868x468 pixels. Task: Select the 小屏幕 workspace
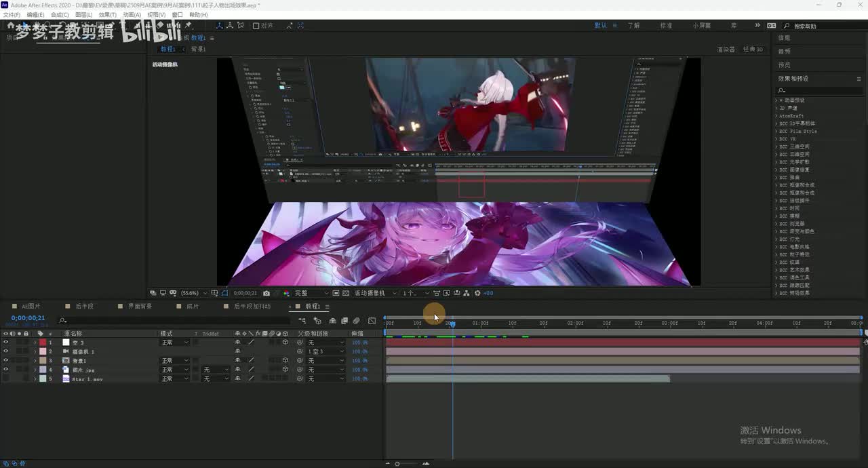coord(702,26)
